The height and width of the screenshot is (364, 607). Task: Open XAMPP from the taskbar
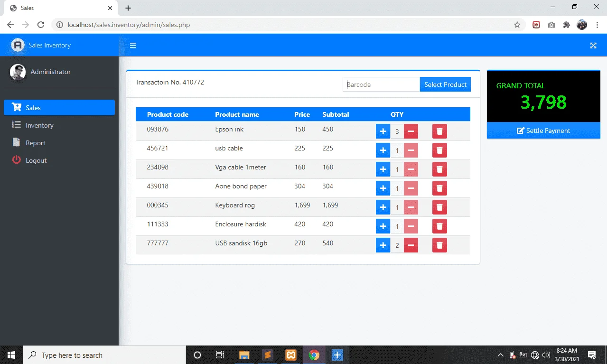(291, 355)
